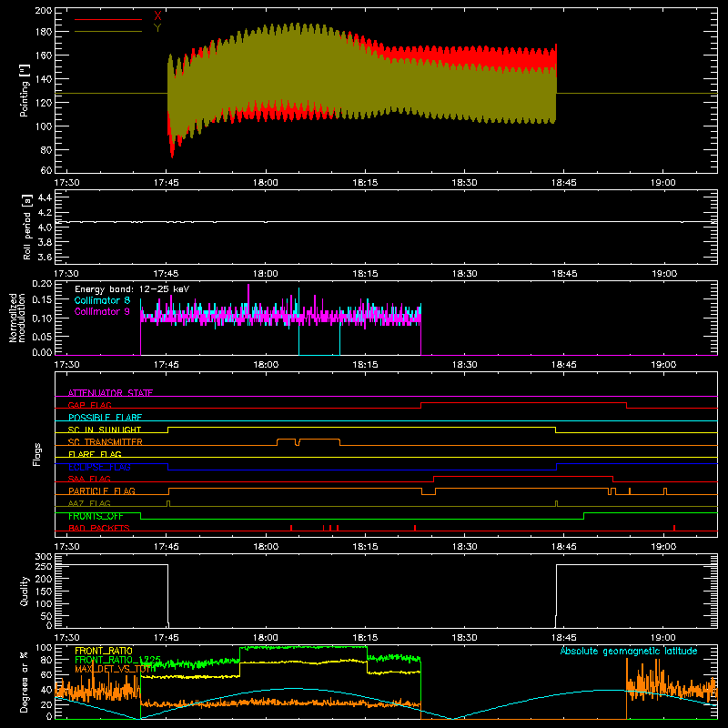Click the GAP_FLAG label

tap(89, 405)
